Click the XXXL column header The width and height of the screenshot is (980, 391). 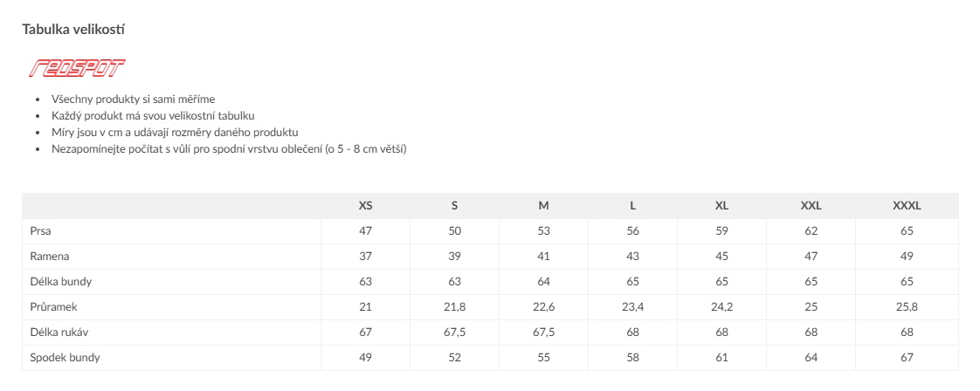point(907,206)
